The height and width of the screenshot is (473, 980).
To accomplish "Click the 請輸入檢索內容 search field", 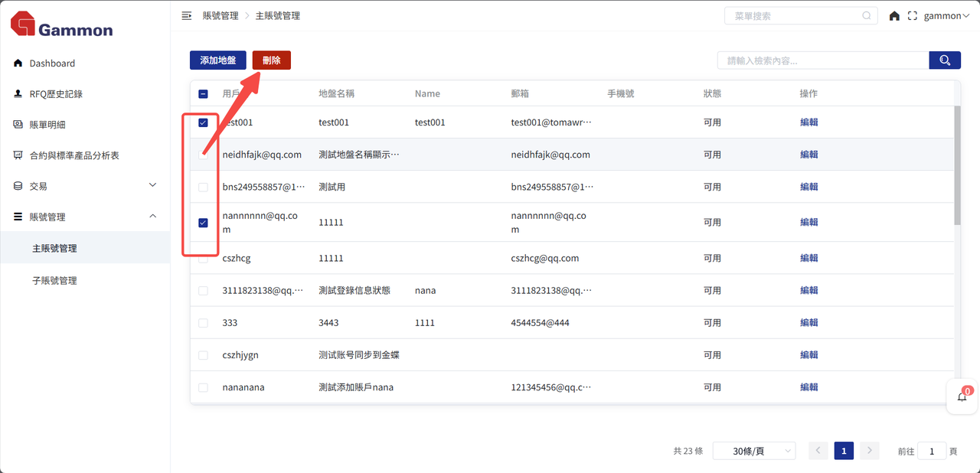I will click(x=822, y=60).
